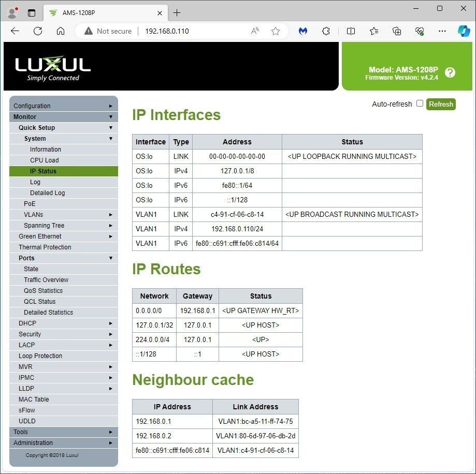Open the Extensions puzzle icon
Viewport: 476px width, 474px height.
pyautogui.click(x=326, y=31)
